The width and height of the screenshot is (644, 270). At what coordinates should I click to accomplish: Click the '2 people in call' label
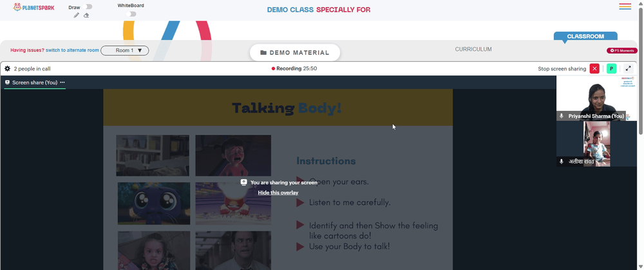(32, 69)
